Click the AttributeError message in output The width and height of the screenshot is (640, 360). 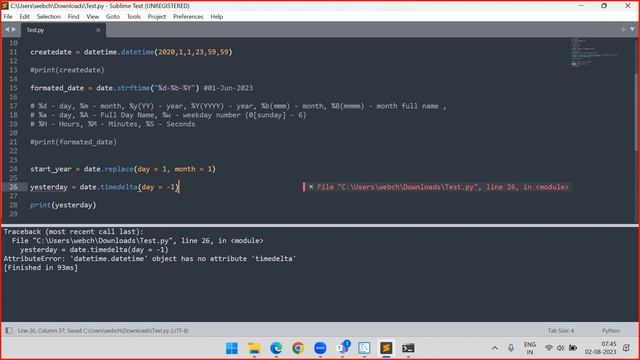coord(150,259)
